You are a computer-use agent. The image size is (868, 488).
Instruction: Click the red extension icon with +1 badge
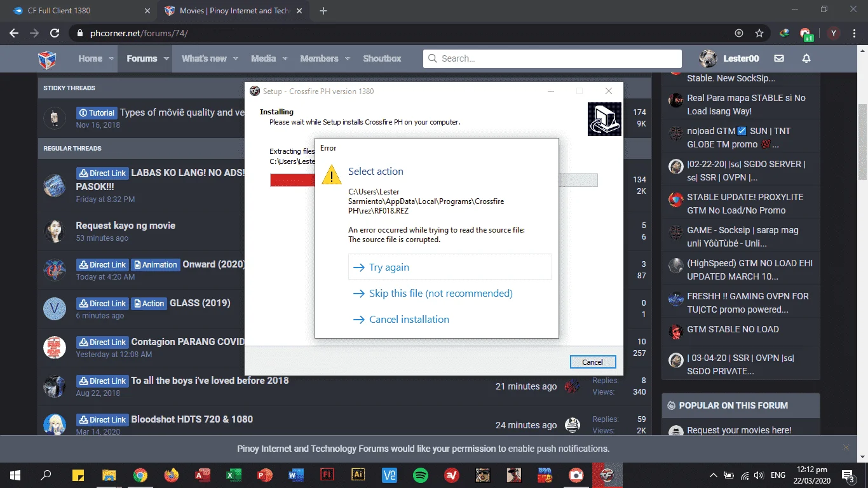click(x=806, y=34)
